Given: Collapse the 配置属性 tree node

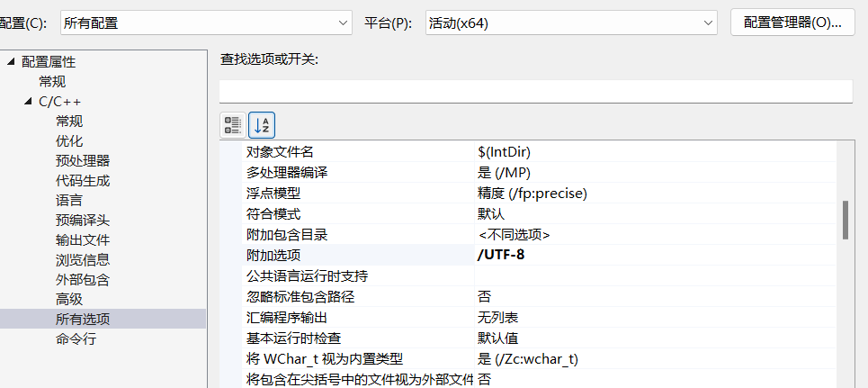Looking at the screenshot, I should [11, 62].
